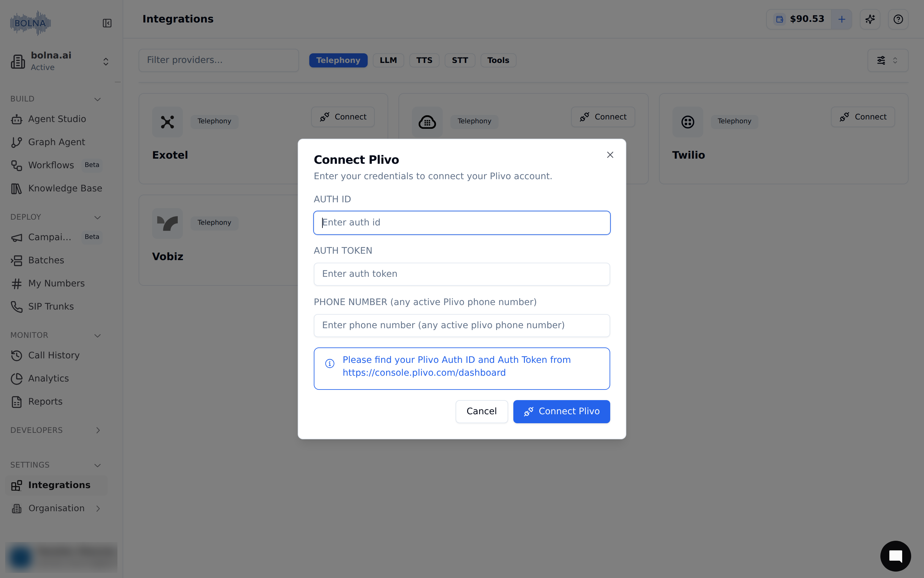This screenshot has width=924, height=578.
Task: Open the bolna.ai organization switcher
Action: coord(60,61)
